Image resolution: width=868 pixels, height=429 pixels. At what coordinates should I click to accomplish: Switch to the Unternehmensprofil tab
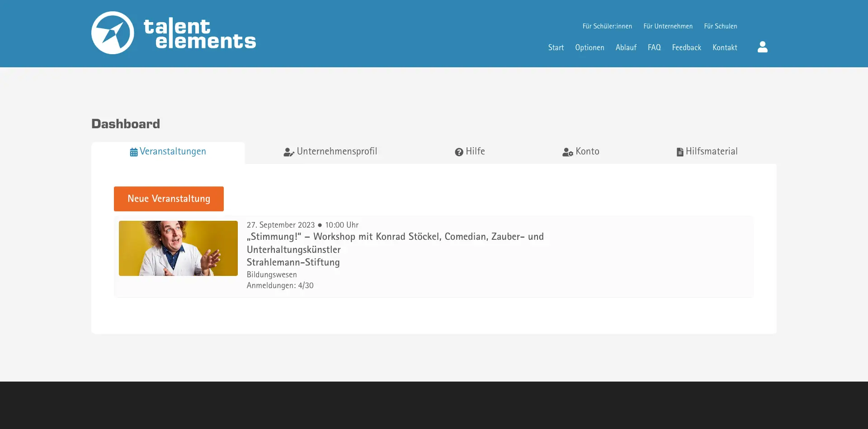tap(336, 152)
